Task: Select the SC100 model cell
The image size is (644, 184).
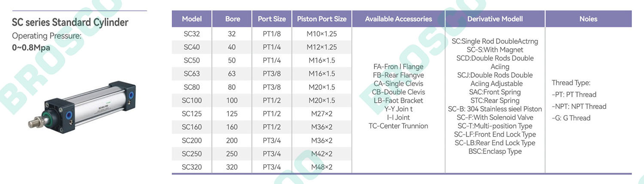Action: tap(191, 101)
